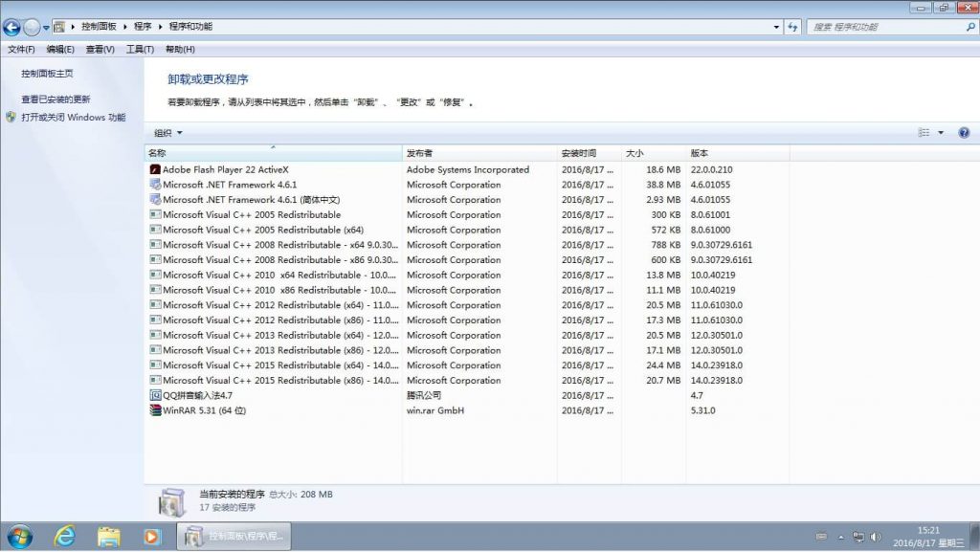Click the Adobe Flash Player 22 ActiveX icon
980x552 pixels.
(156, 169)
